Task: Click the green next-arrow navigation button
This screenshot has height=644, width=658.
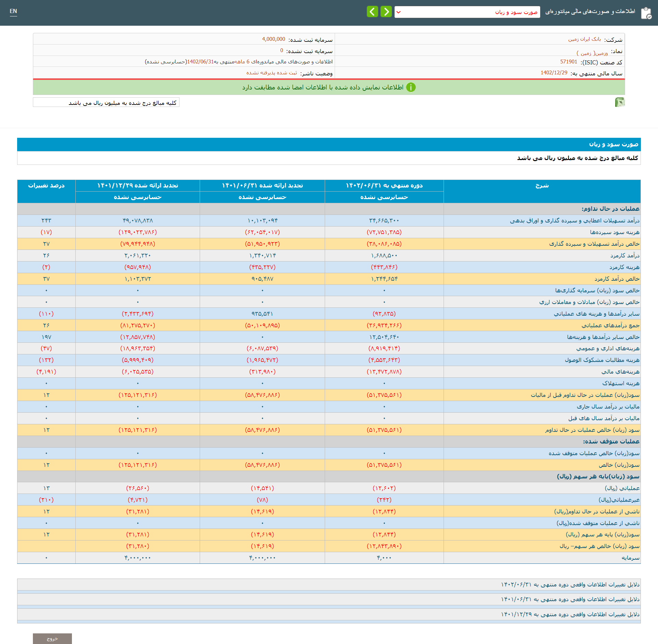Action: (386, 12)
